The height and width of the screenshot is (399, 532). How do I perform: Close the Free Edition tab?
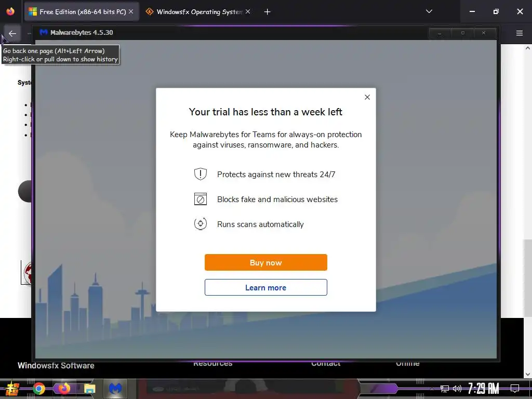(x=131, y=11)
